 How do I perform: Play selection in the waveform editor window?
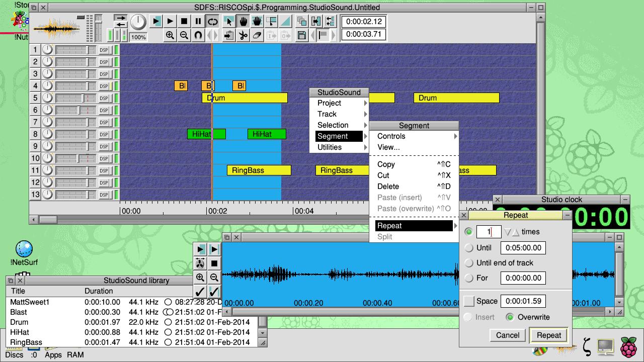[x=200, y=249]
